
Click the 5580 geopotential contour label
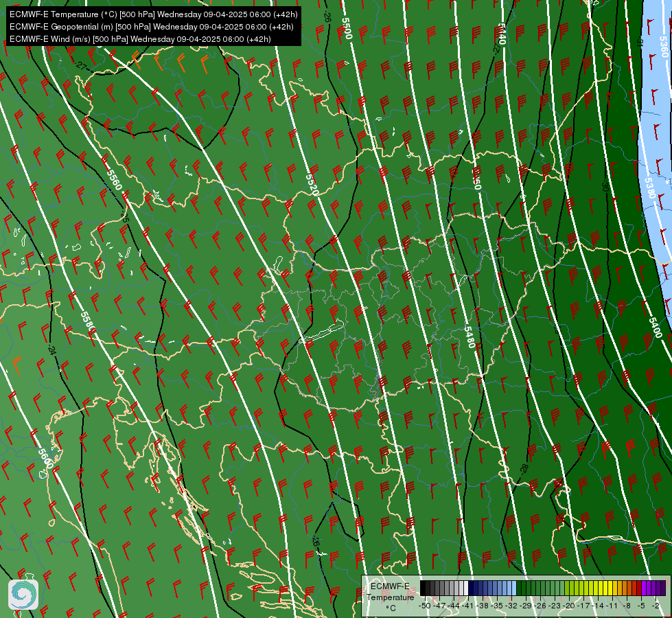point(88,321)
